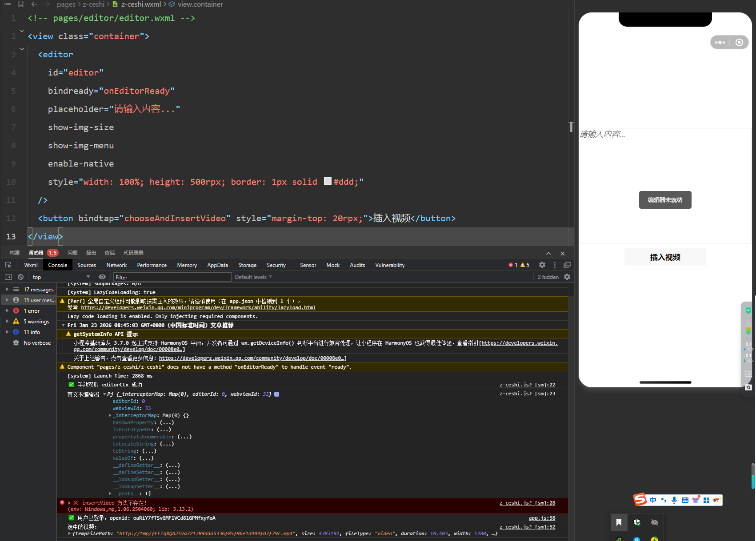756x541 pixels.
Task: Open Windows Security shield tray icon
Action: click(x=637, y=522)
